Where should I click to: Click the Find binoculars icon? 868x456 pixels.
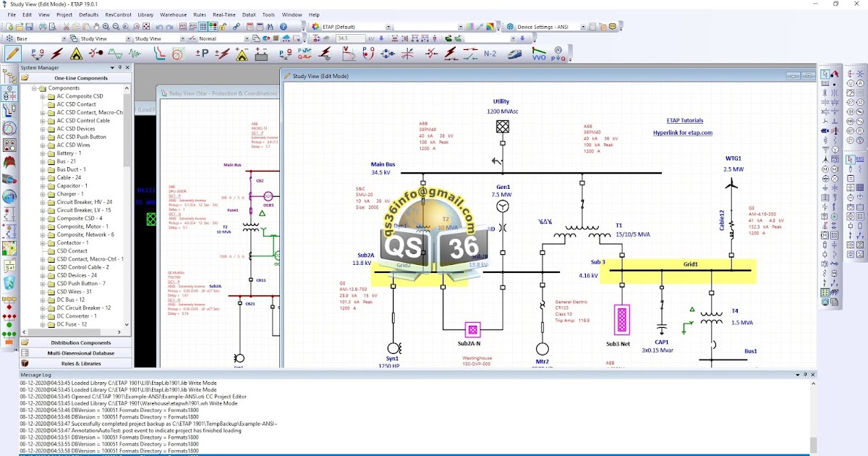coord(269,27)
